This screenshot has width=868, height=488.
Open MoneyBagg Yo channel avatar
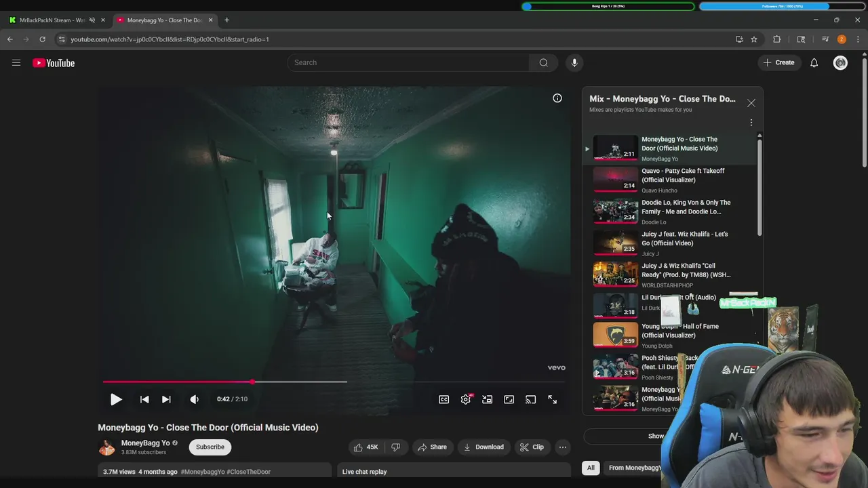pyautogui.click(x=106, y=447)
